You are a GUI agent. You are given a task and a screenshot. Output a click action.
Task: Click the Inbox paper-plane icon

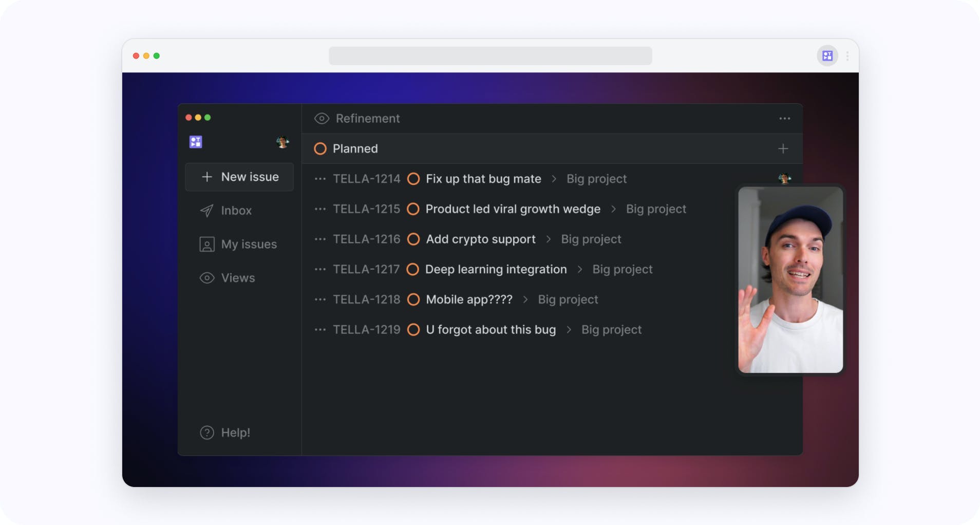(206, 211)
